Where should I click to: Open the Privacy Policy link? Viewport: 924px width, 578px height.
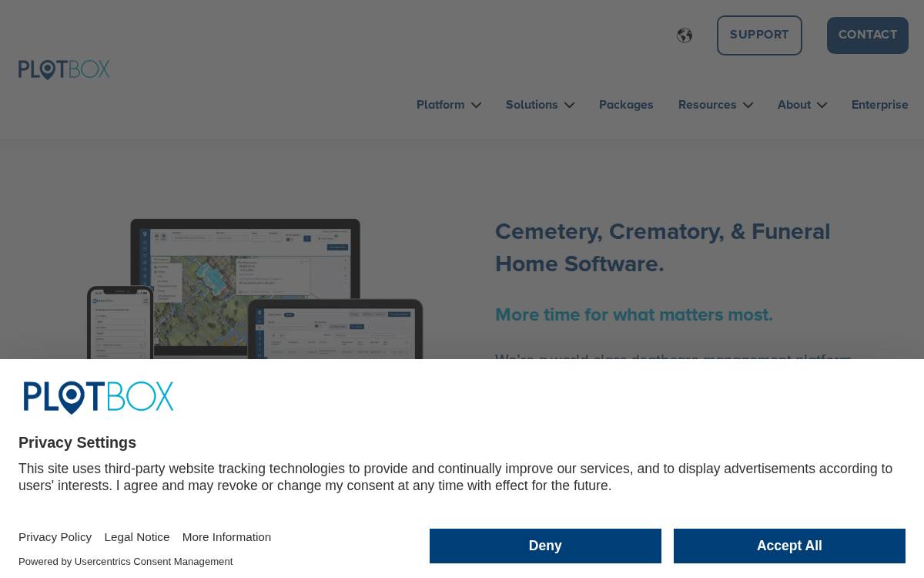tap(55, 537)
